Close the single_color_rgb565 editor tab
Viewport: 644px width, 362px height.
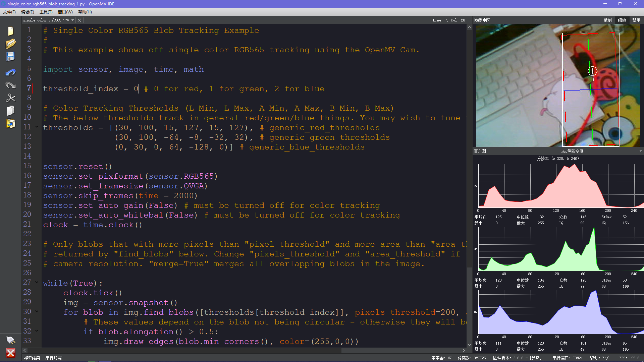(79, 20)
